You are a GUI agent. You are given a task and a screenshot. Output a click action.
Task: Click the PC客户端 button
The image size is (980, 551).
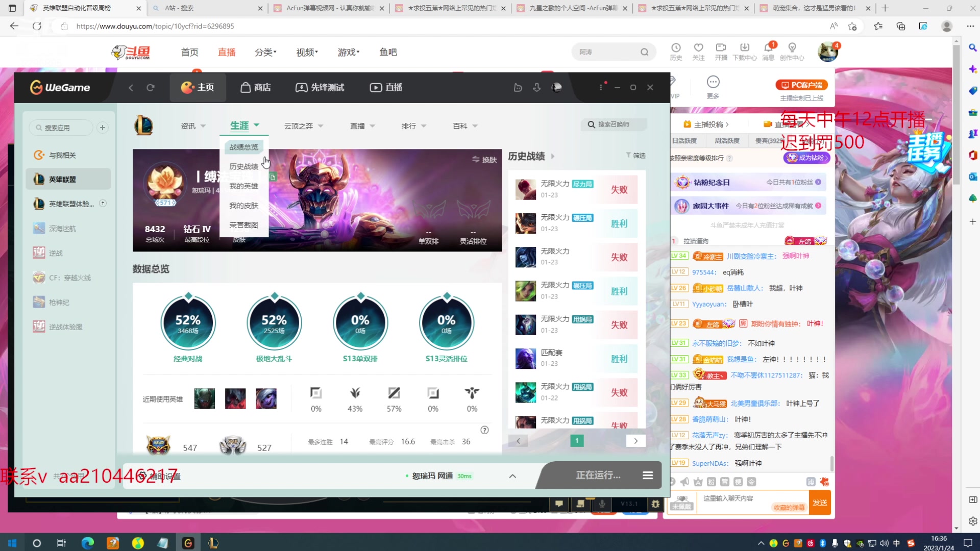(x=801, y=85)
